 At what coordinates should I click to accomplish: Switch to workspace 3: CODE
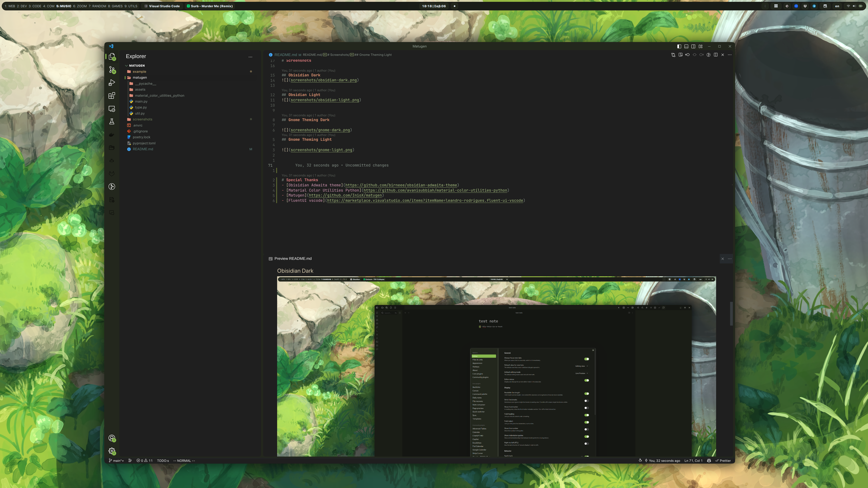click(x=35, y=6)
